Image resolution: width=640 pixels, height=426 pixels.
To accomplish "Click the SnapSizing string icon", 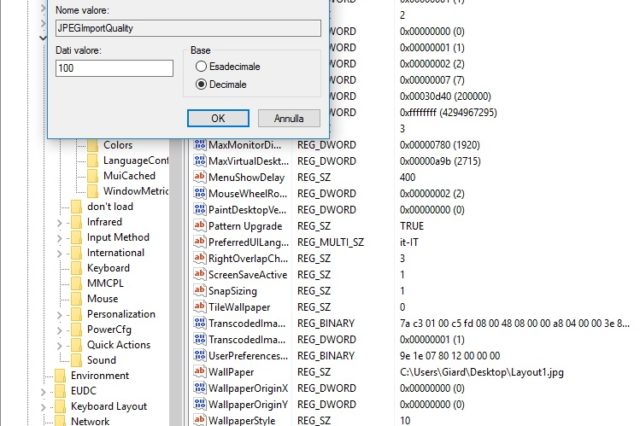I will click(200, 290).
